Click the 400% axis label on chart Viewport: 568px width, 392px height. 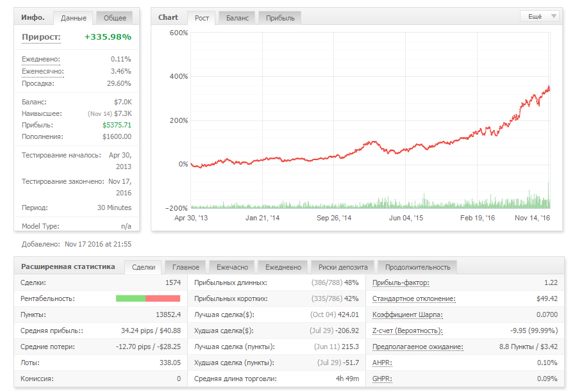[x=179, y=76]
